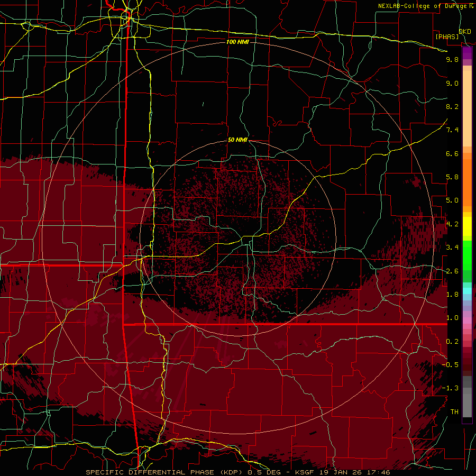Pick the pink segment of the color bar

click(x=467, y=321)
